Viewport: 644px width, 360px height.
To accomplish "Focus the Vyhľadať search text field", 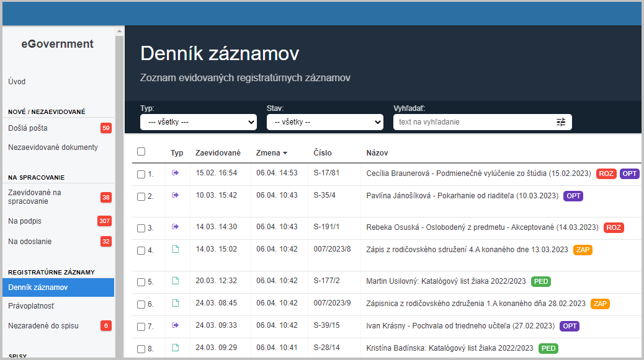I will coord(473,122).
